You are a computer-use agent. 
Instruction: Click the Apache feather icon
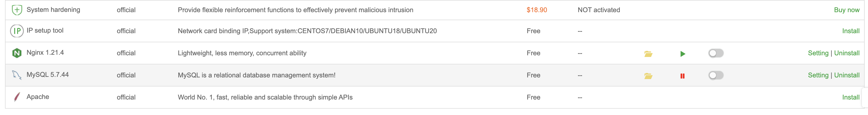click(x=17, y=97)
